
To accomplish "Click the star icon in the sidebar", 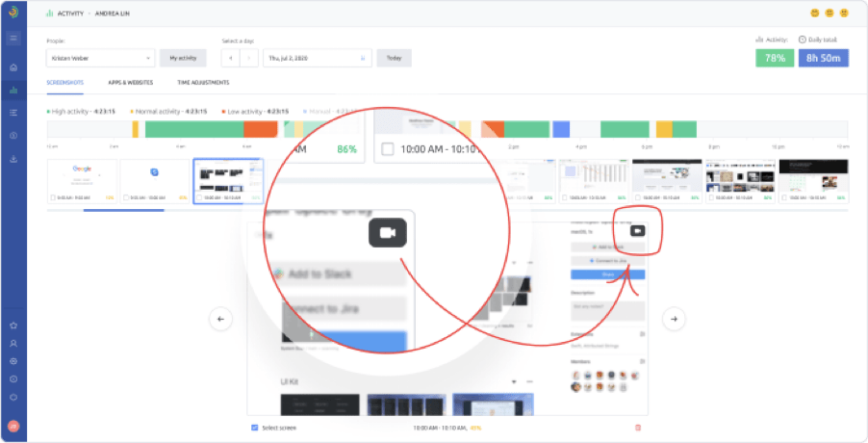I will click(13, 326).
